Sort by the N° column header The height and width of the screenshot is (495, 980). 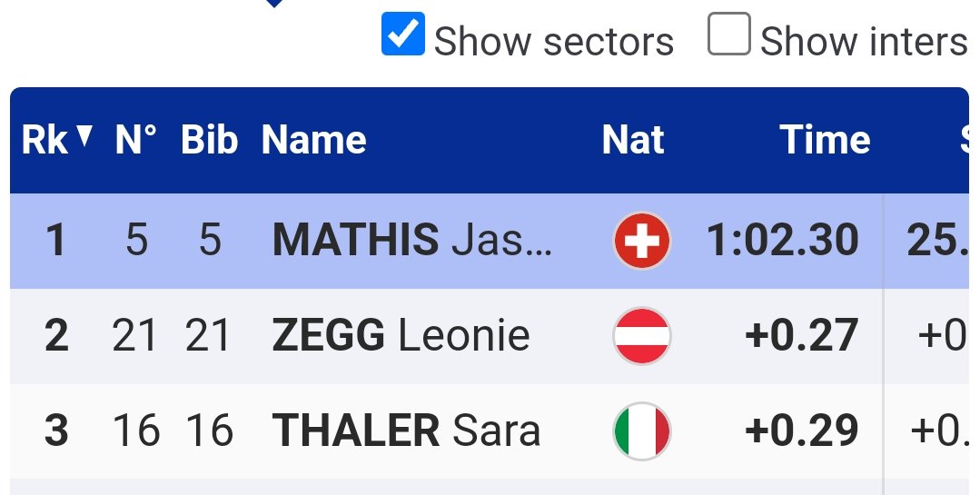click(135, 139)
